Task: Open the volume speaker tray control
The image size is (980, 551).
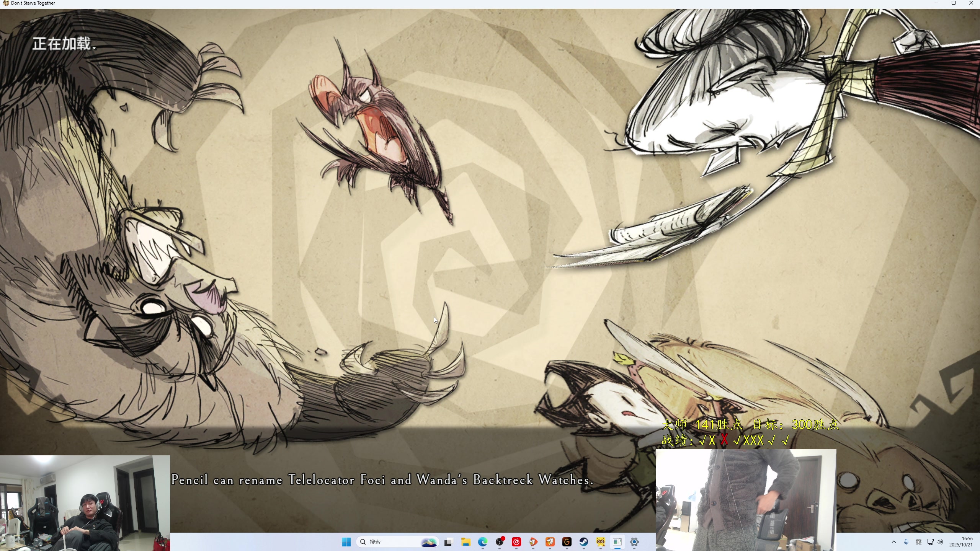Action: click(x=940, y=542)
